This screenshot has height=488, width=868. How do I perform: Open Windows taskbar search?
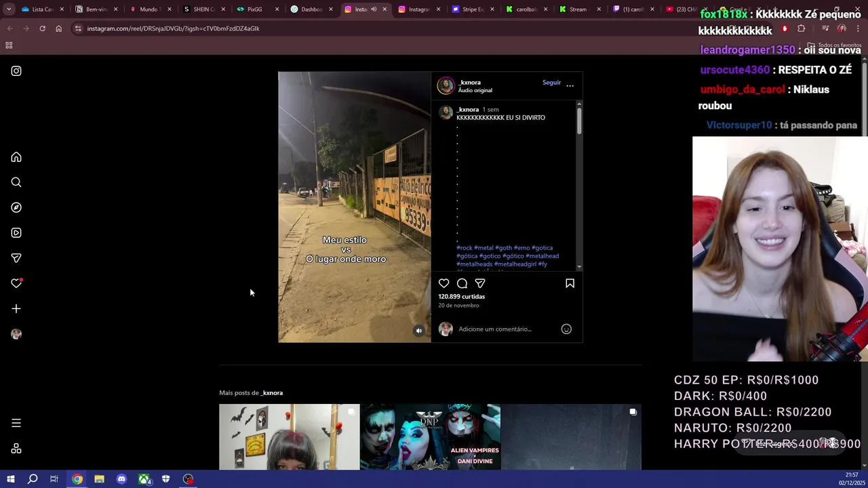point(33,479)
